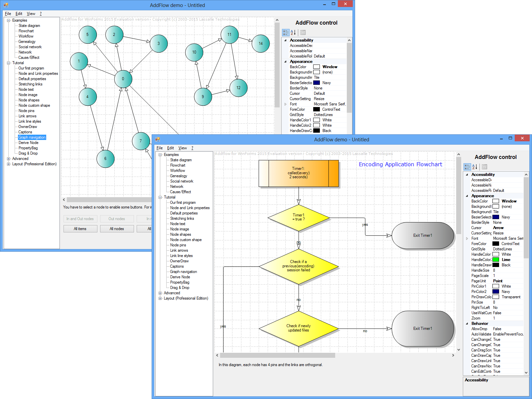Click front diagram horizontal scrollbar thumb
The width and height of the screenshot is (532, 399).
(x=278, y=355)
